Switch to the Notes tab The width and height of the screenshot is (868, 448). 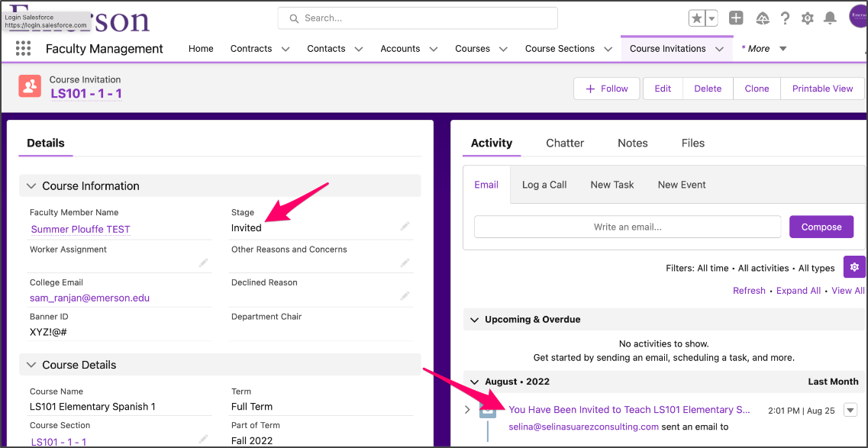633,143
